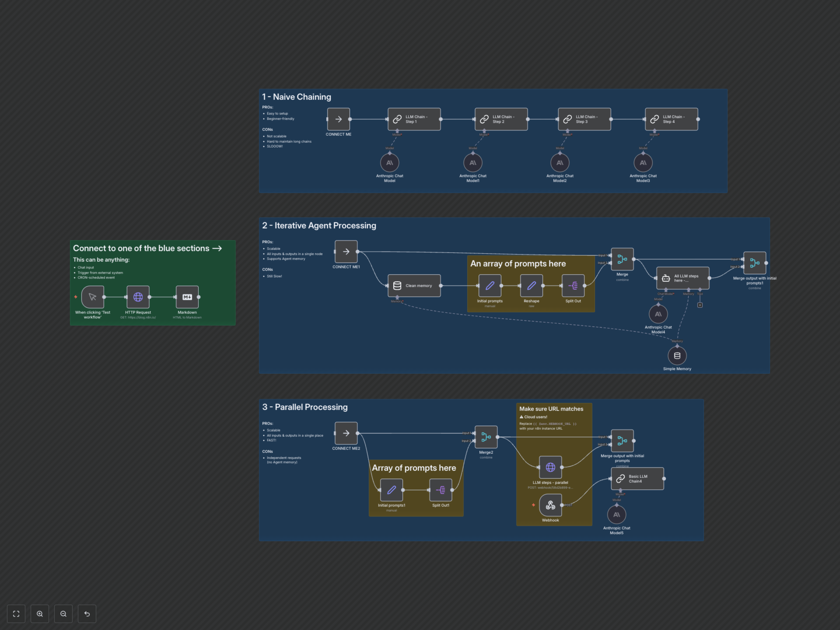Click the Merge2 node
This screenshot has height=630, width=840.
coord(486,437)
